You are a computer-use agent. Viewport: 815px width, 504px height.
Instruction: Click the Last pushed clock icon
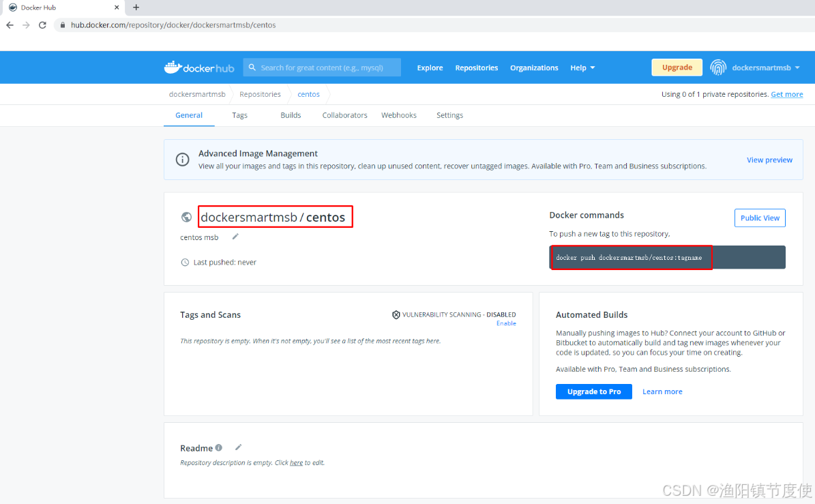(185, 263)
